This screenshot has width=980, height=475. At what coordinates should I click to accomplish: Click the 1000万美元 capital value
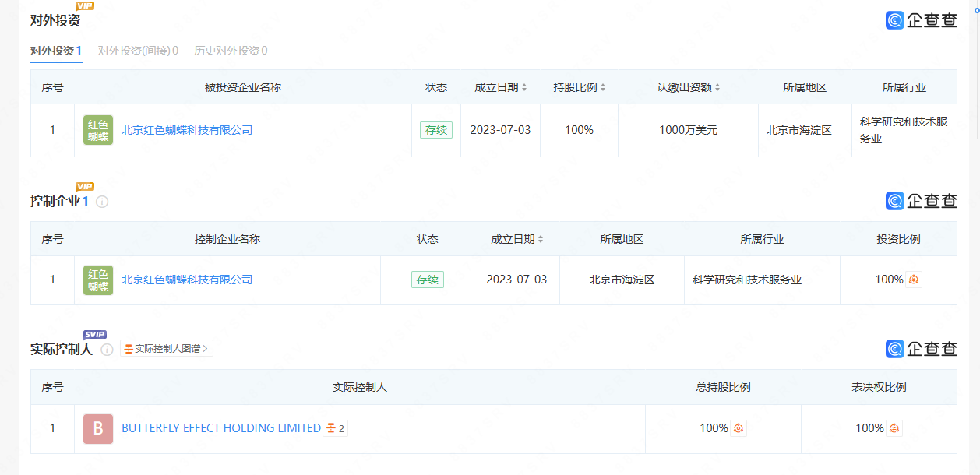[689, 130]
